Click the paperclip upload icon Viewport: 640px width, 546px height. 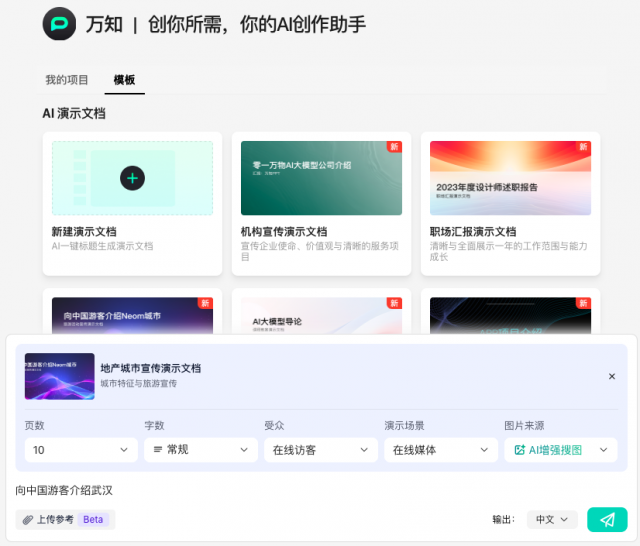[x=28, y=520]
